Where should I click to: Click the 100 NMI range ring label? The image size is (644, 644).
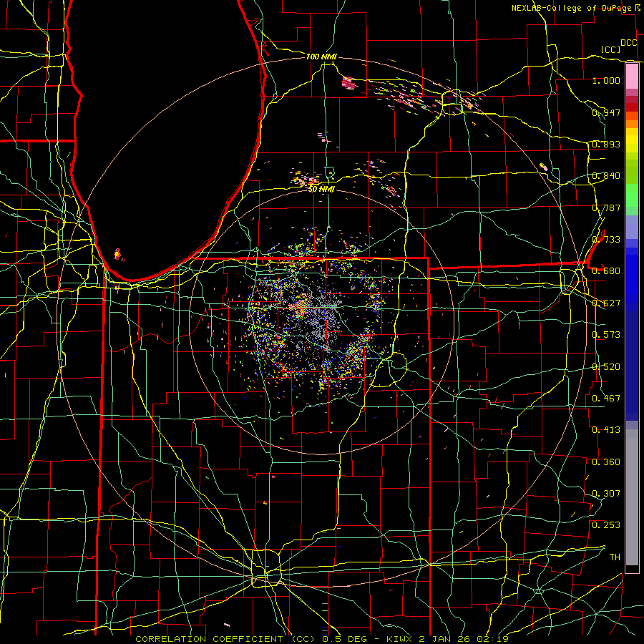(x=321, y=57)
